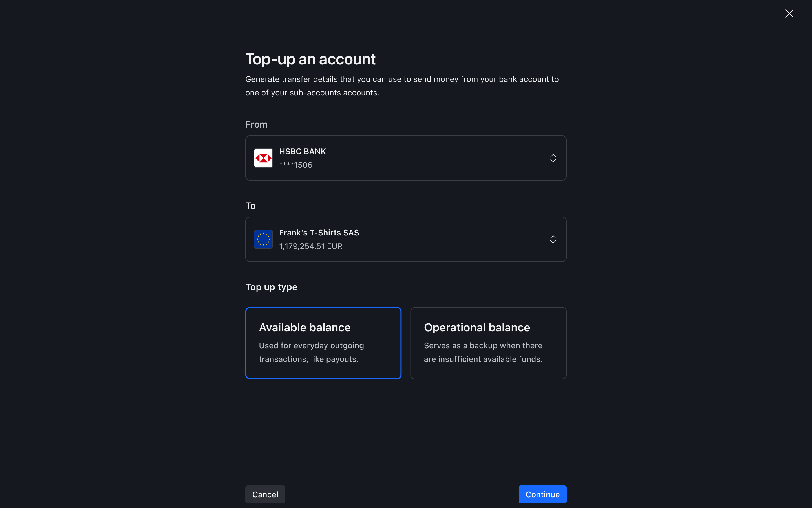Viewport: 812px width, 508px height.
Task: Click the HSBC bank logo icon
Action: (263, 158)
